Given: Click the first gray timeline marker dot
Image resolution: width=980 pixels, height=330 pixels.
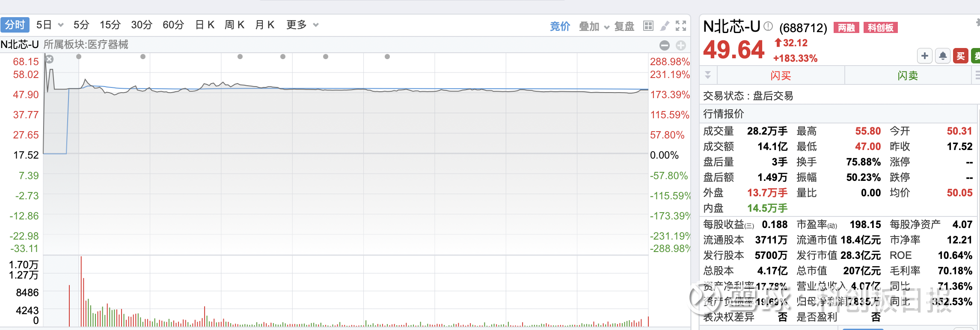Looking at the screenshot, I should [x=79, y=57].
